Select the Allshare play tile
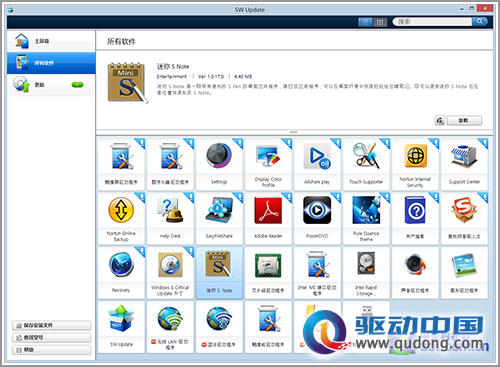Viewport: 500px width, 367px height. (x=317, y=164)
